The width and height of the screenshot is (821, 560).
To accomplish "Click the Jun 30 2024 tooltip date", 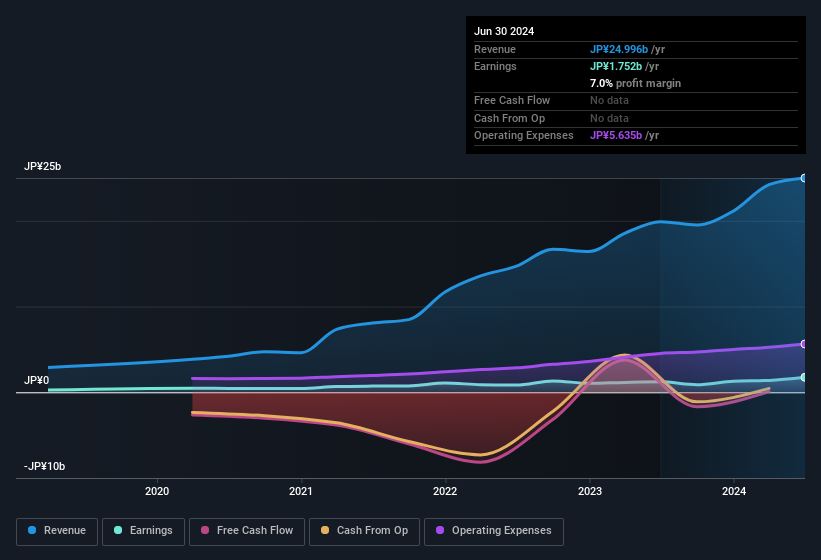I will click(x=504, y=31).
